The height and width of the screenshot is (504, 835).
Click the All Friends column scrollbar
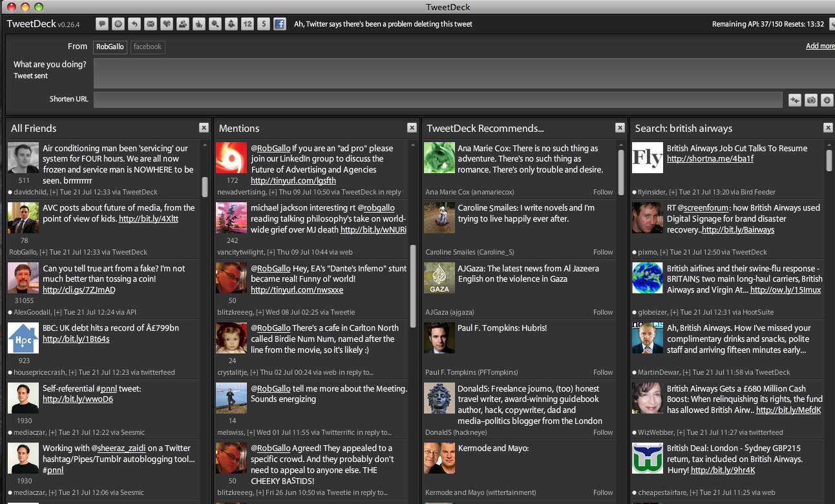205,187
